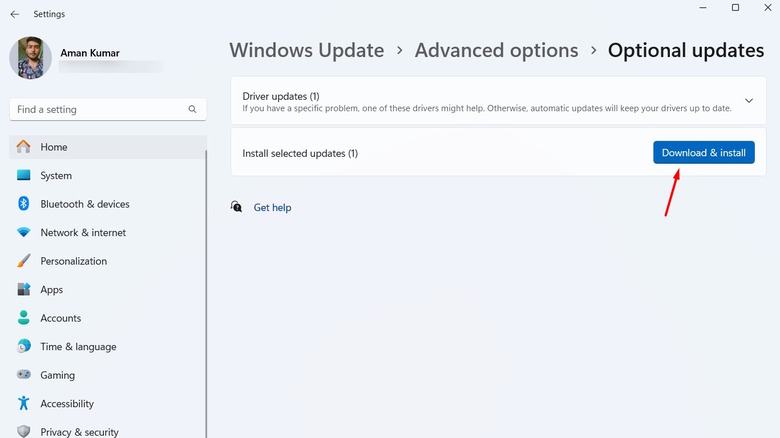
Task: Click the Bluetooth & devices icon
Action: (24, 204)
